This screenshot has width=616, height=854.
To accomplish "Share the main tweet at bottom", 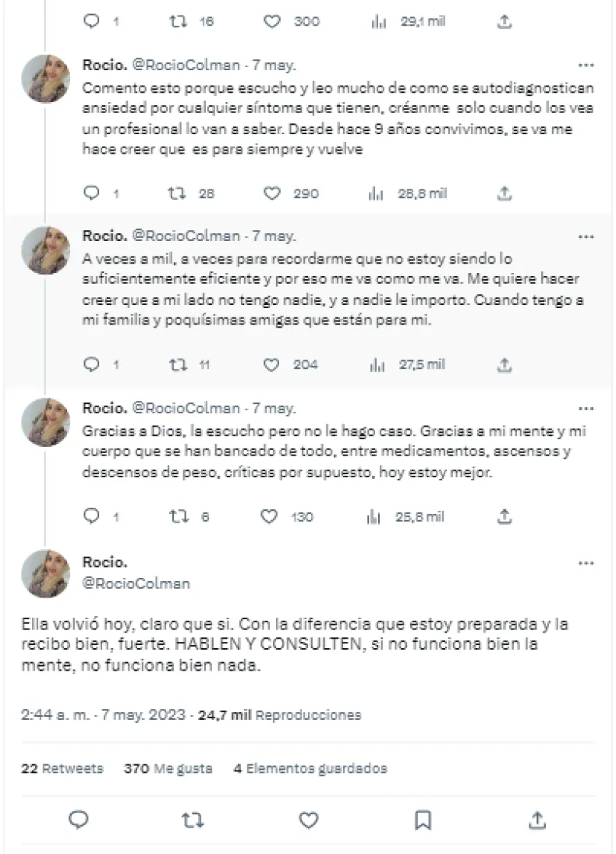I will point(537,819).
